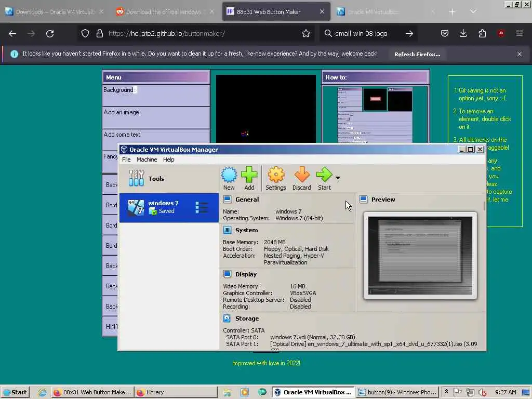Dismiss the Firefox notification bar
The image size is (532, 399).
[519, 54]
